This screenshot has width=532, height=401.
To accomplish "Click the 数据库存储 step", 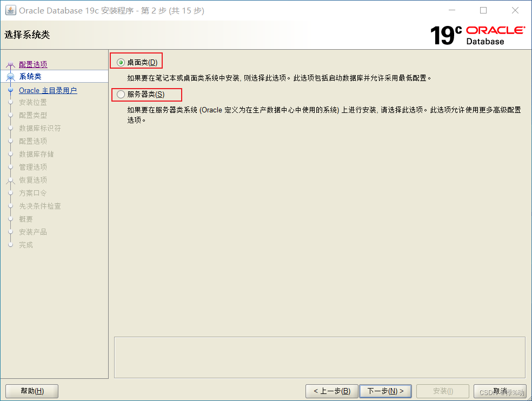I will point(36,154).
